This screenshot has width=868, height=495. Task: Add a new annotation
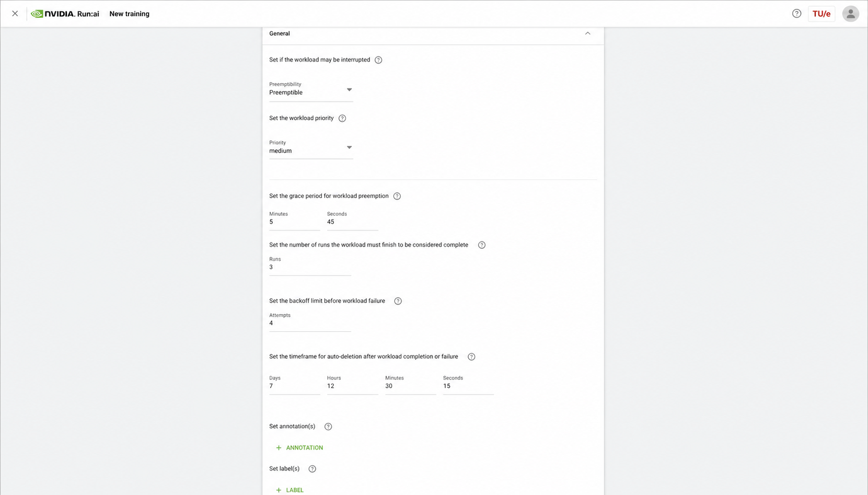[x=299, y=448]
